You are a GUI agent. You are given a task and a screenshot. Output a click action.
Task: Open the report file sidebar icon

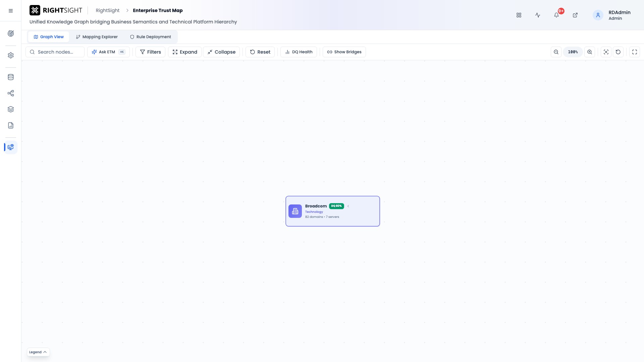pyautogui.click(x=11, y=125)
